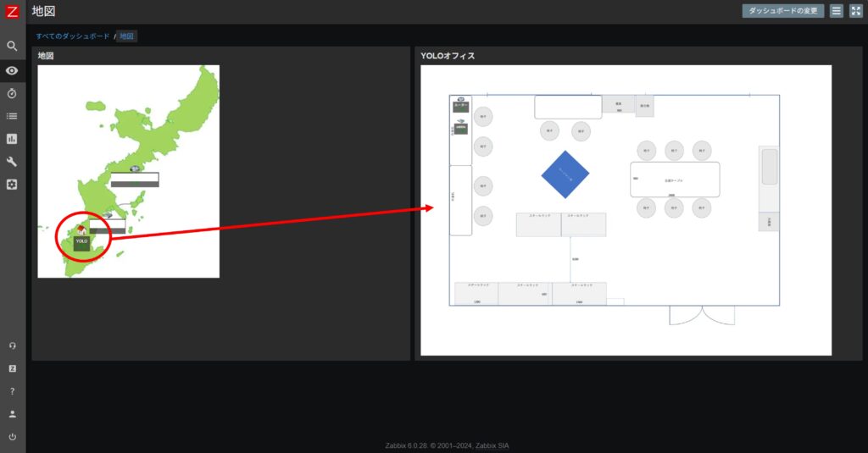The image size is (868, 453).
Task: Click the 地図 breadcrumb item
Action: [126, 36]
